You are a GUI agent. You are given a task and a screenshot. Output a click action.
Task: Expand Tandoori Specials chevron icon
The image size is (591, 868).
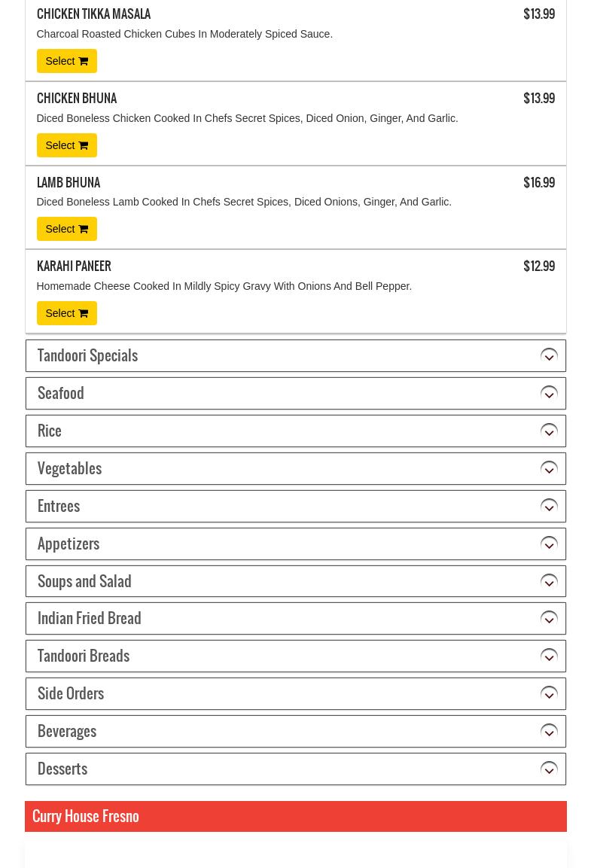[x=549, y=356]
